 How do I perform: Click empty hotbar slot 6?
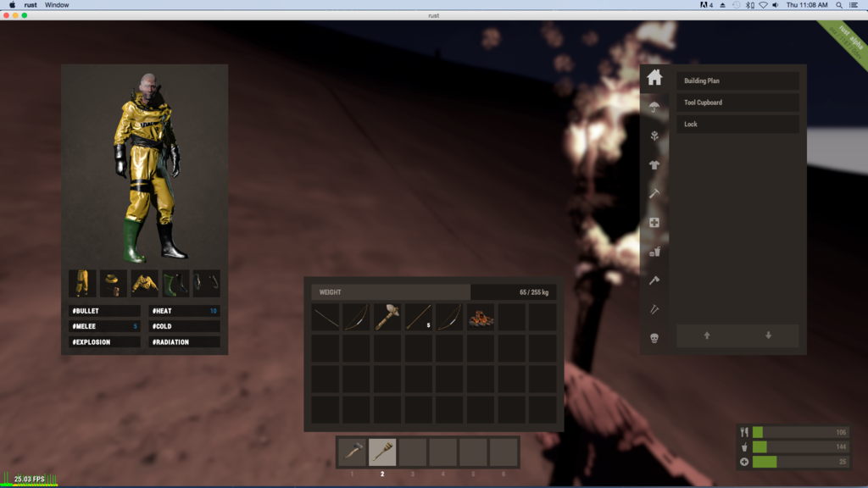(504, 452)
